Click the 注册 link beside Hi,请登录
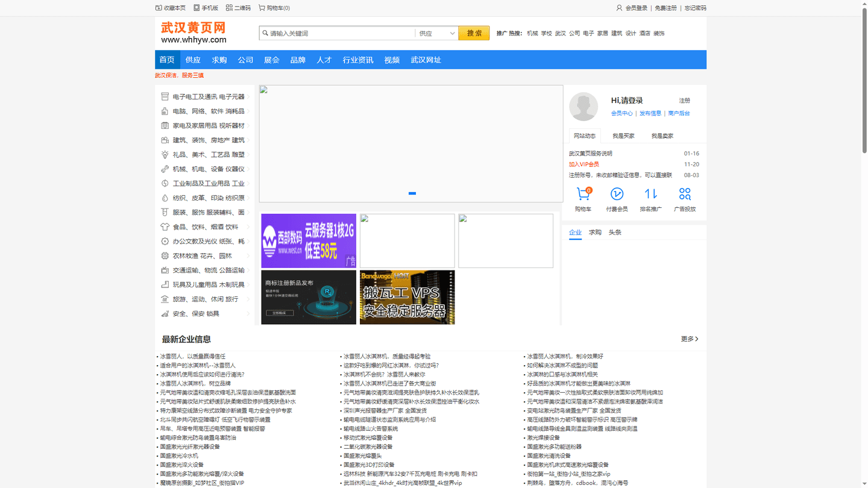 tap(685, 101)
